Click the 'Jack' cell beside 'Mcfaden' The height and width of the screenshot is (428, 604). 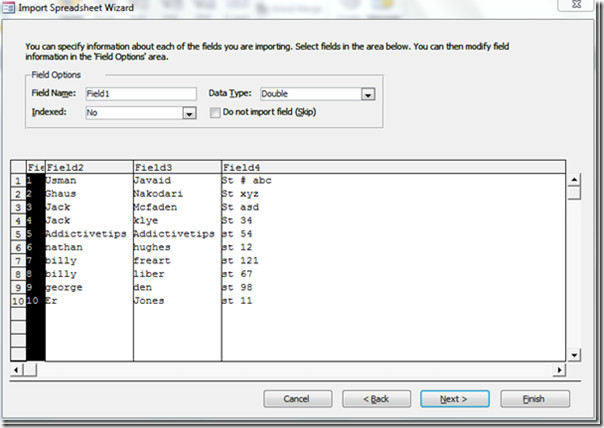[89, 207]
